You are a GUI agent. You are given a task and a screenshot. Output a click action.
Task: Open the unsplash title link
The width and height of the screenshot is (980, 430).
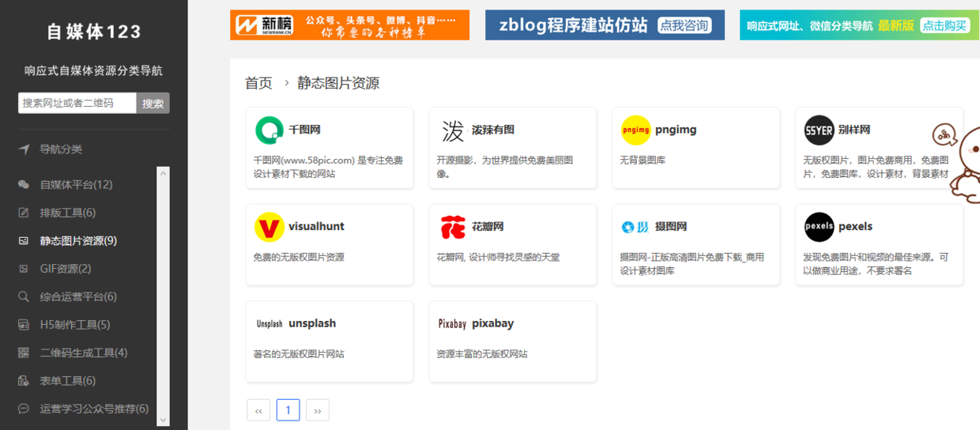tap(312, 323)
